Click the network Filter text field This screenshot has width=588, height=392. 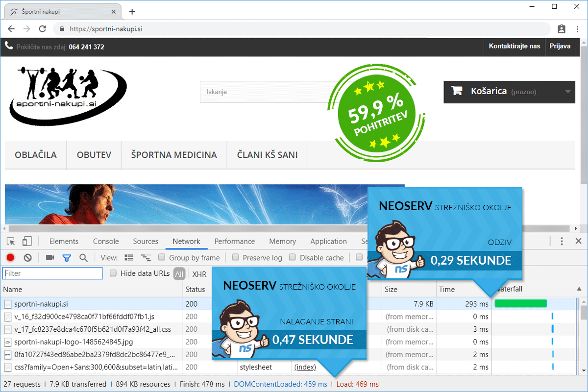52,273
